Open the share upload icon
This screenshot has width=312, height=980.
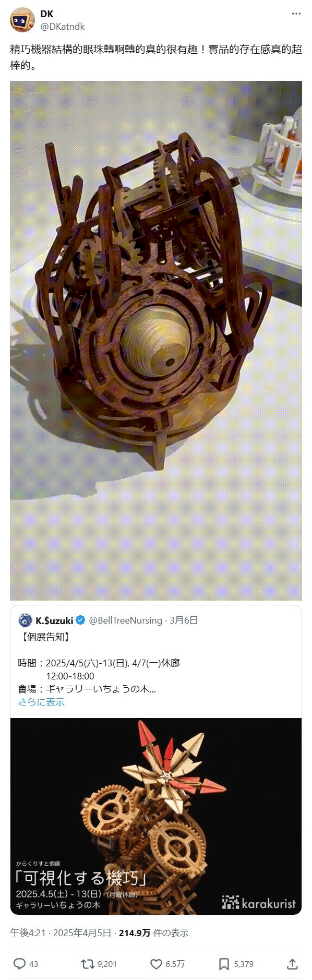293,963
